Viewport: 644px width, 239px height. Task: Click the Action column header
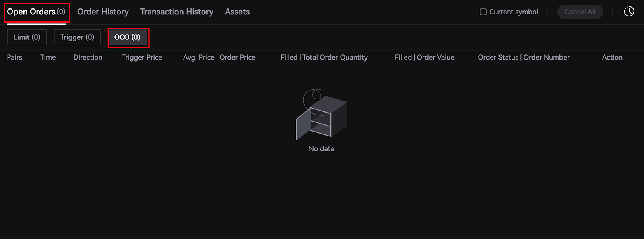click(x=612, y=58)
